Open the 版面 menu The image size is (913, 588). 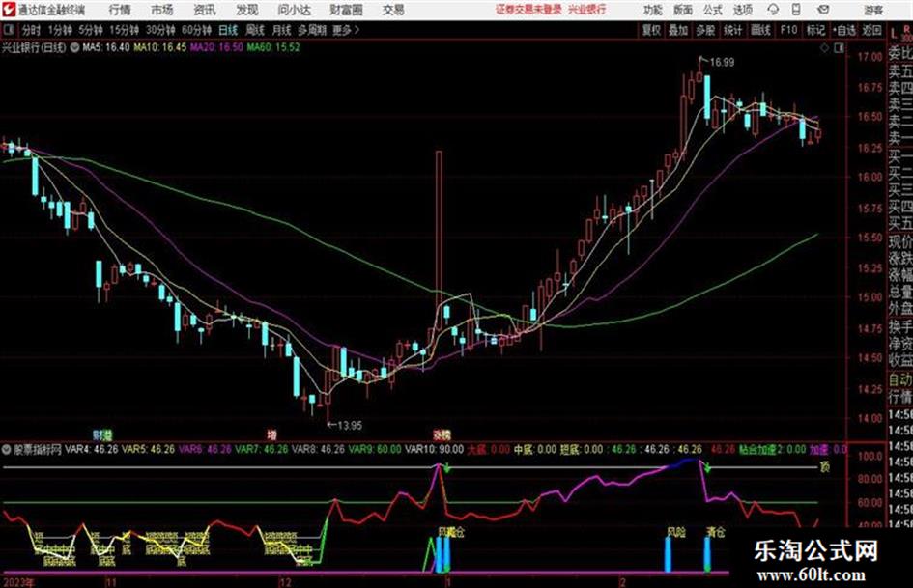683,10
